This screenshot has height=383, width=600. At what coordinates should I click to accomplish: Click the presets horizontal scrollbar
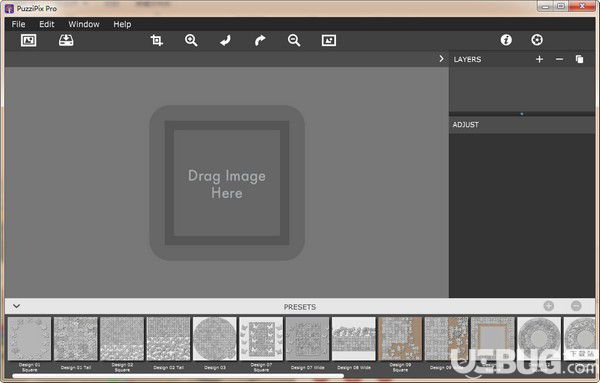(x=178, y=376)
